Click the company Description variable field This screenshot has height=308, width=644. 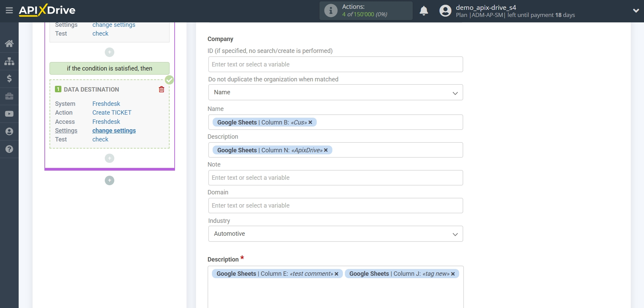[x=335, y=150]
